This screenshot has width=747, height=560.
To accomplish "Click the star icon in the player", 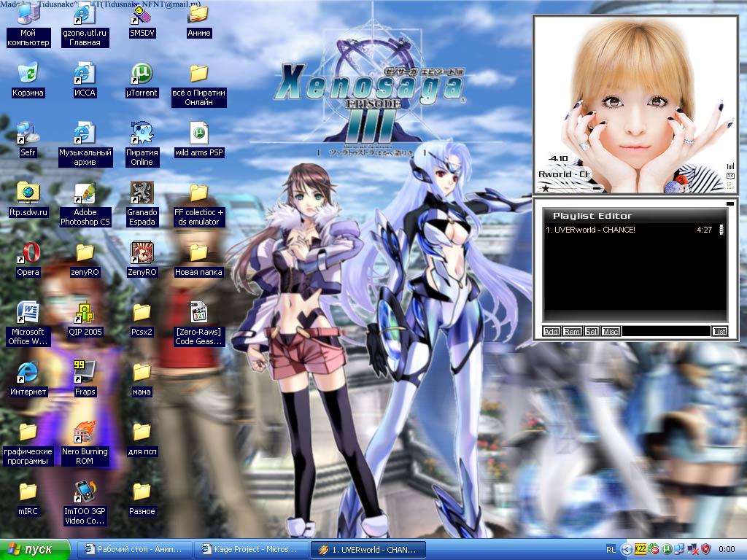I will [x=546, y=189].
